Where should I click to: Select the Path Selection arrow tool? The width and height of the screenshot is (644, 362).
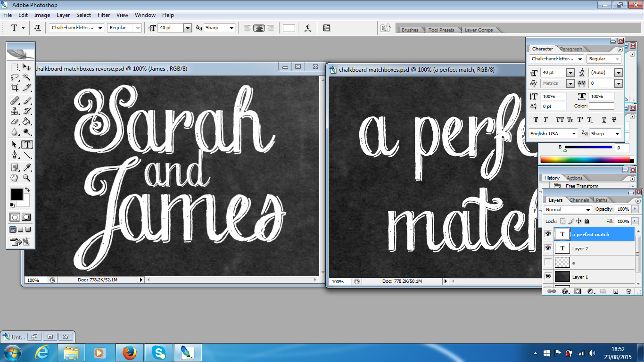(15, 144)
